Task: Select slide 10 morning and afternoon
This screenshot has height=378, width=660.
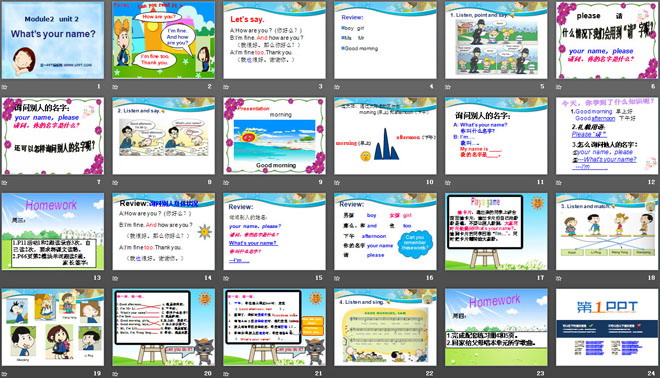Action: coord(385,136)
